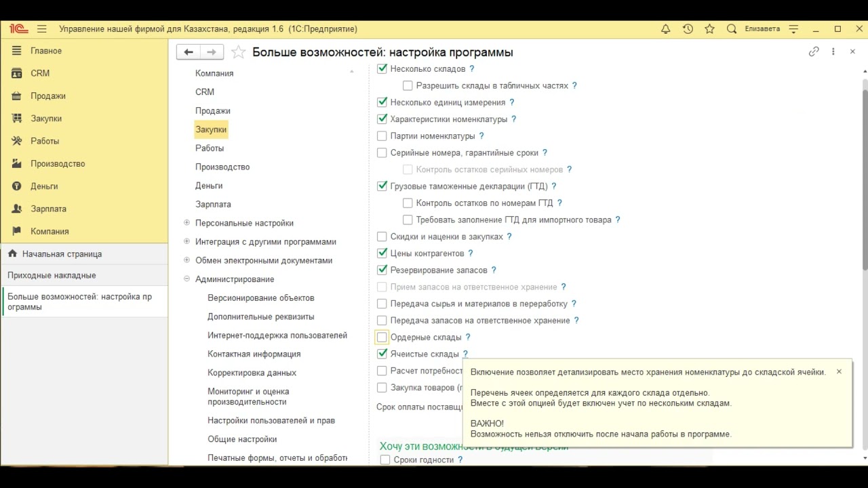Click the Елизавета user name
This screenshot has height=488, width=868.
(x=762, y=29)
